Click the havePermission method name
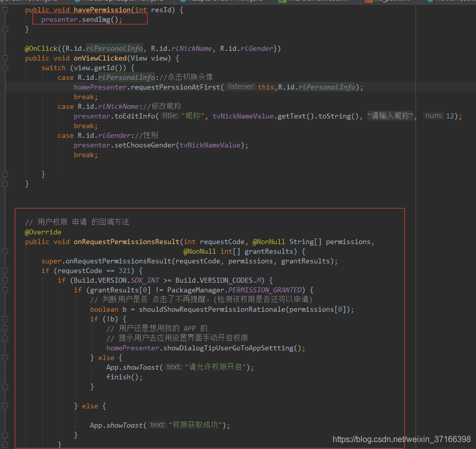Screen dimensions: 476x449 102,10
